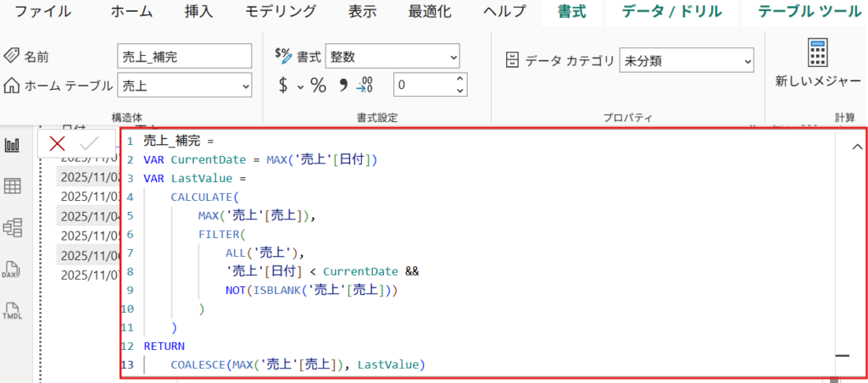Cancel the formula with red X

pyautogui.click(x=58, y=143)
